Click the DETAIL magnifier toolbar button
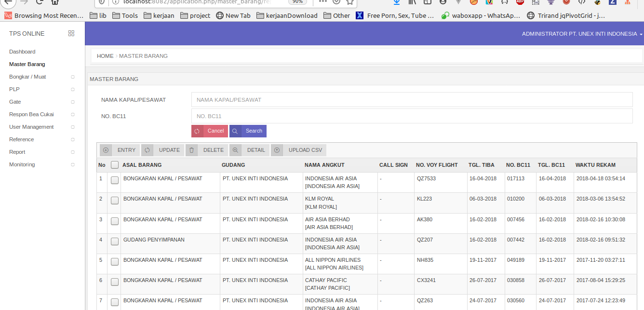Viewport: 644px width, 310px height. point(249,150)
